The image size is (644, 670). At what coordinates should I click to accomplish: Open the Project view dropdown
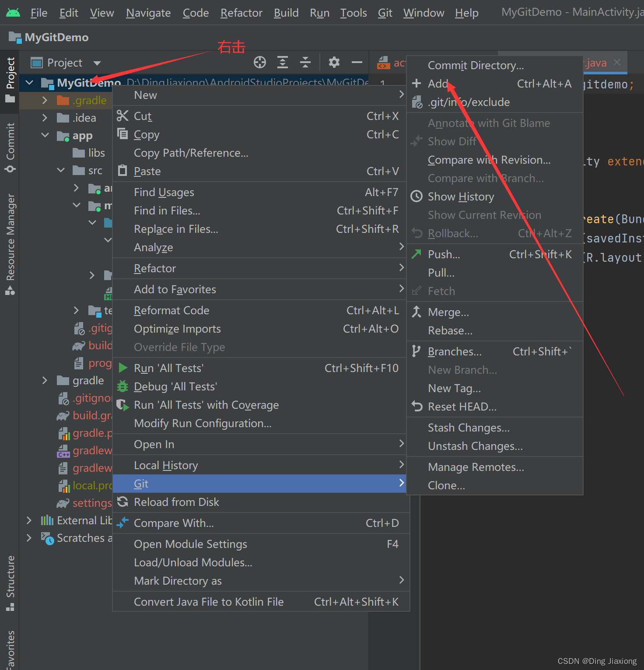coord(97,63)
